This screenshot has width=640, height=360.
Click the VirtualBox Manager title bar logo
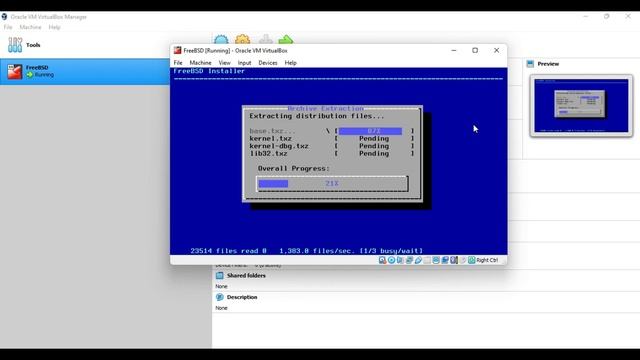point(4,17)
